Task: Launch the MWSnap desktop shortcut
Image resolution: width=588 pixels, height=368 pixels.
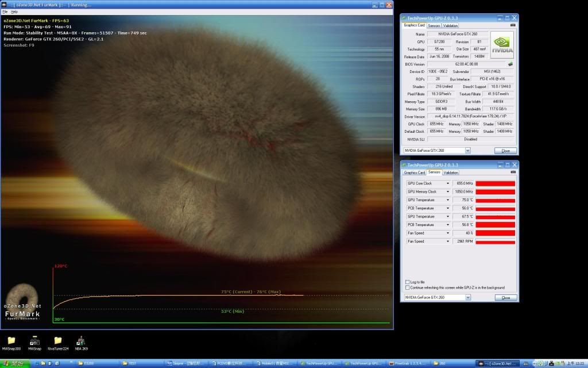Action: [34, 340]
